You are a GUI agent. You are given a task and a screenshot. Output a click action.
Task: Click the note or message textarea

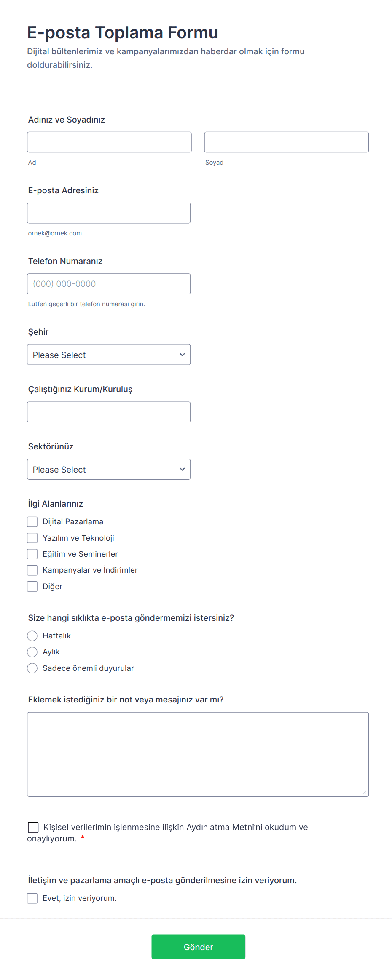[198, 754]
